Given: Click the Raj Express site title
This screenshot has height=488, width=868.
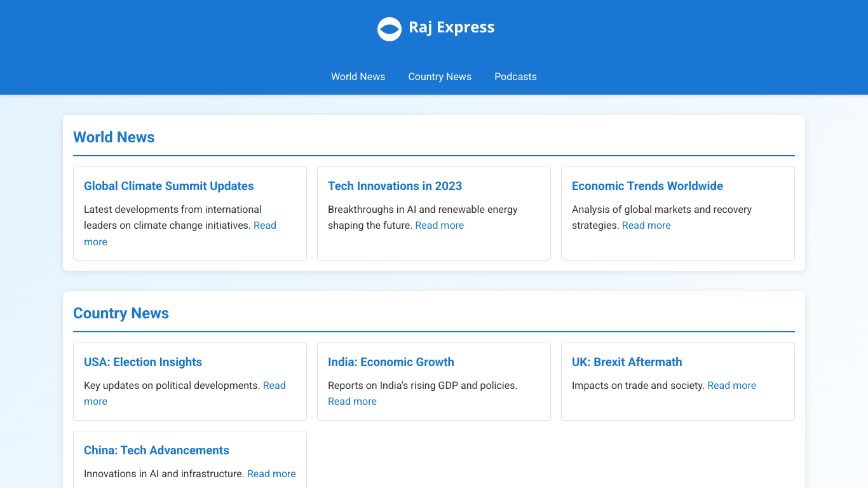Looking at the screenshot, I should 451,27.
